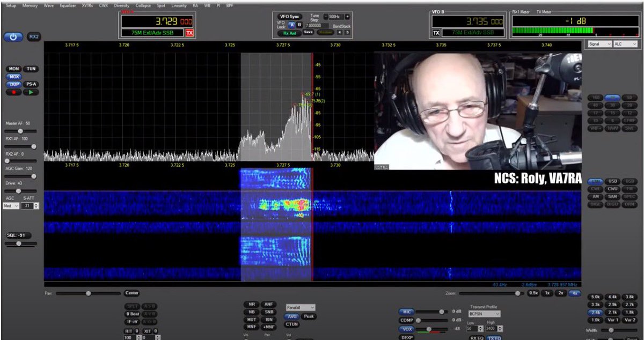Switch to AM demodulation mode
This screenshot has width=644, height=340.
(x=595, y=197)
